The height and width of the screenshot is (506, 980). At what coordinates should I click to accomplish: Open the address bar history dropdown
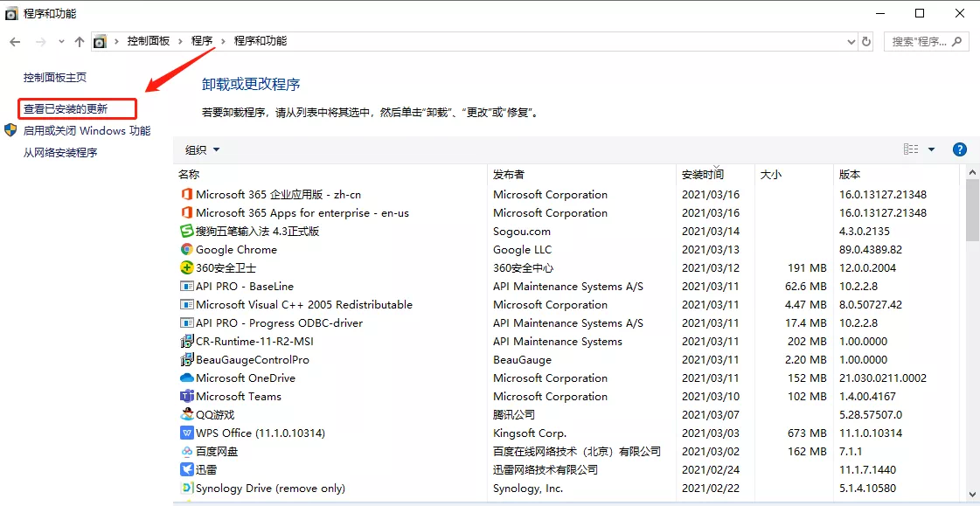tap(851, 41)
